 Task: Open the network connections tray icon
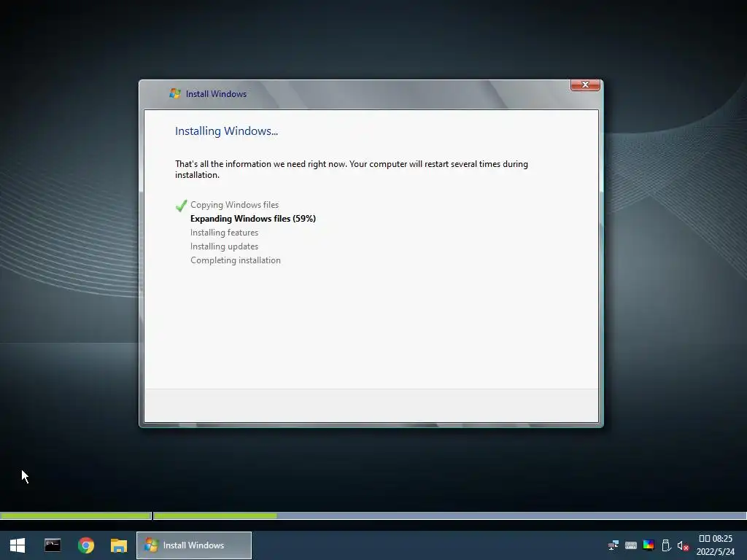pyautogui.click(x=614, y=545)
